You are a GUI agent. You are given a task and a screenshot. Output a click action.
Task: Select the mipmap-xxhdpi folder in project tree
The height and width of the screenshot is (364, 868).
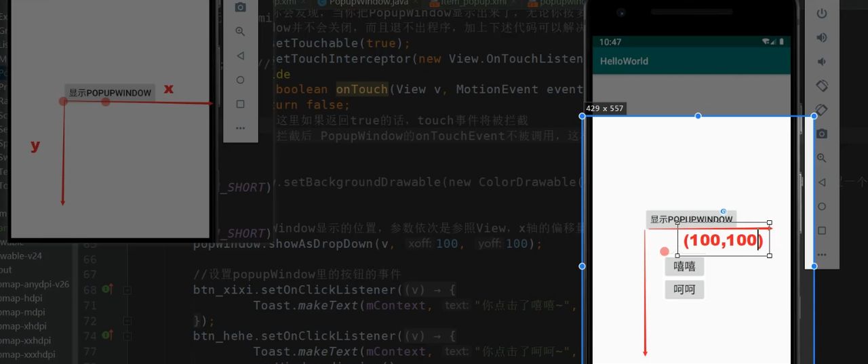(x=25, y=340)
